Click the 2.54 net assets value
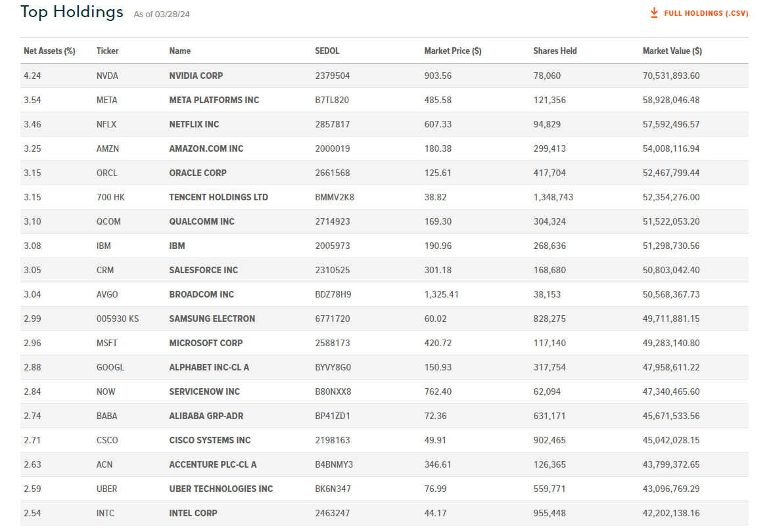 point(32,514)
